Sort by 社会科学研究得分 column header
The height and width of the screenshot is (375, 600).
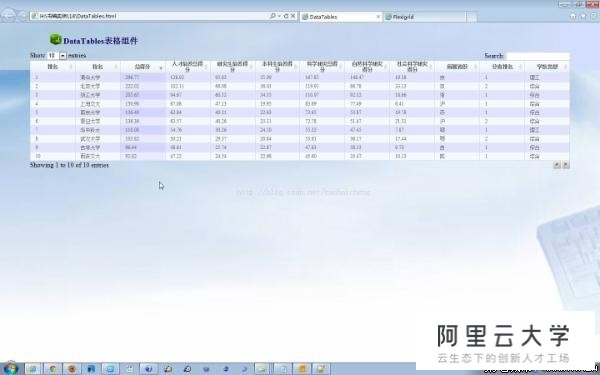[x=412, y=67]
